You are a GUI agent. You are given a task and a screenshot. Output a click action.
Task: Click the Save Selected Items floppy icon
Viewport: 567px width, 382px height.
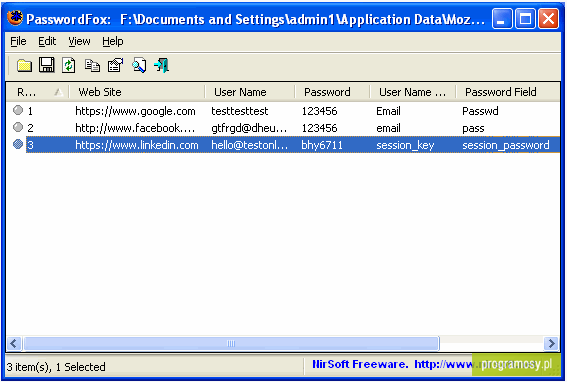click(x=47, y=65)
